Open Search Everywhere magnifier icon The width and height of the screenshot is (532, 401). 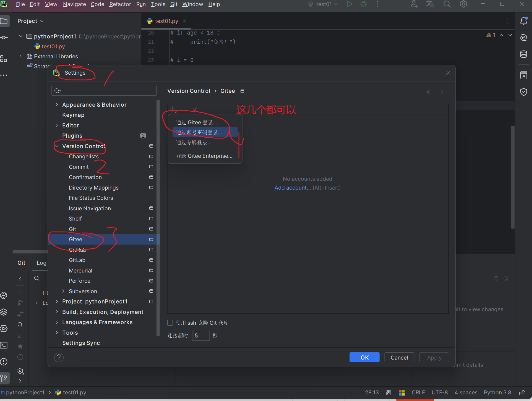[x=447, y=4]
